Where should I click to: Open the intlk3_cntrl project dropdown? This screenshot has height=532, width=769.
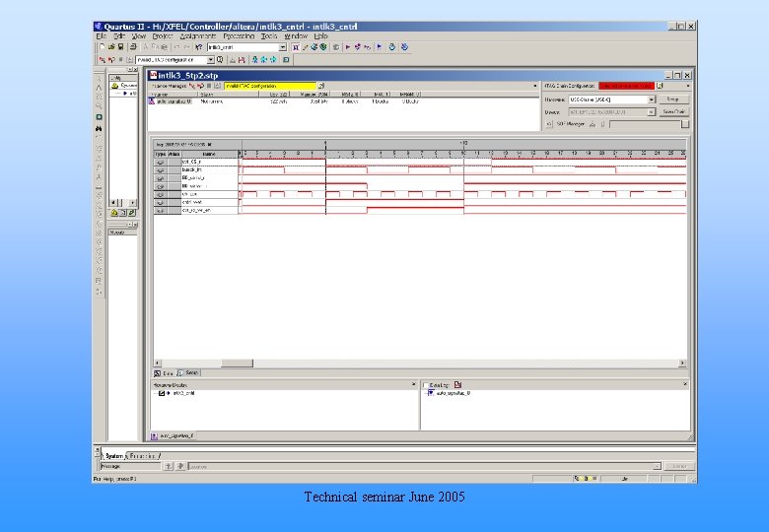coord(283,47)
